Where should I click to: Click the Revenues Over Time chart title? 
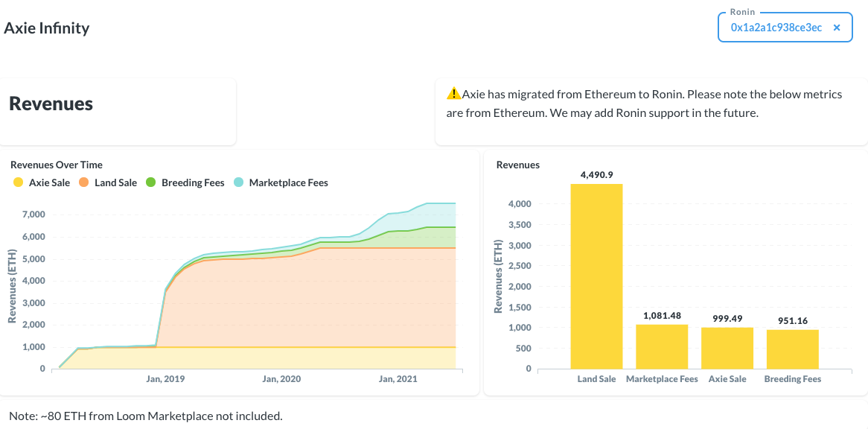(x=57, y=165)
